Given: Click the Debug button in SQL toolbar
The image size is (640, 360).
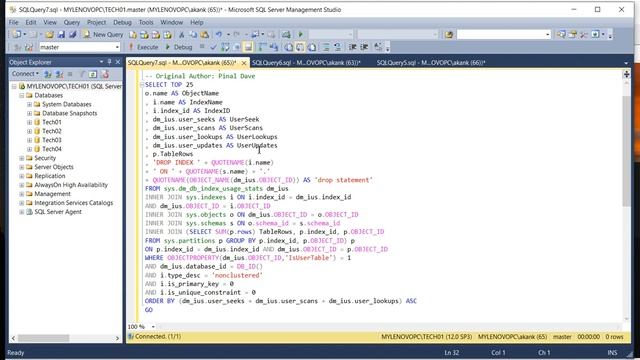Looking at the screenshot, I should (x=178, y=47).
